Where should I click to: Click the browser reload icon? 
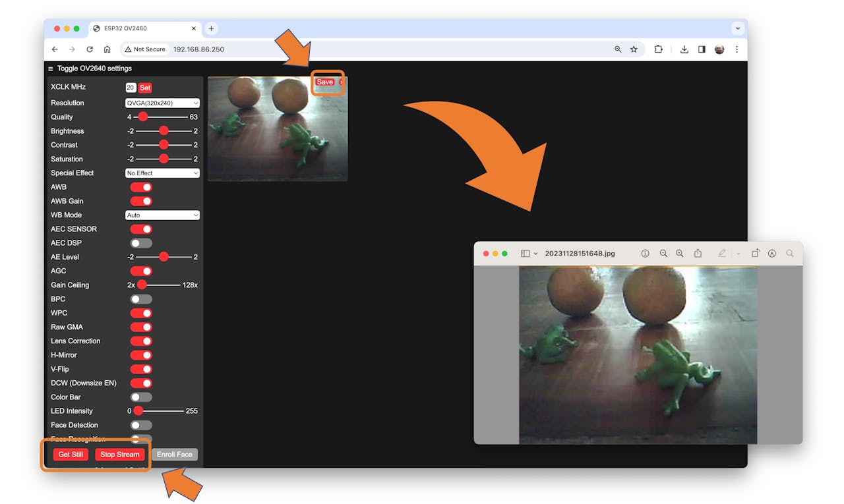point(90,49)
